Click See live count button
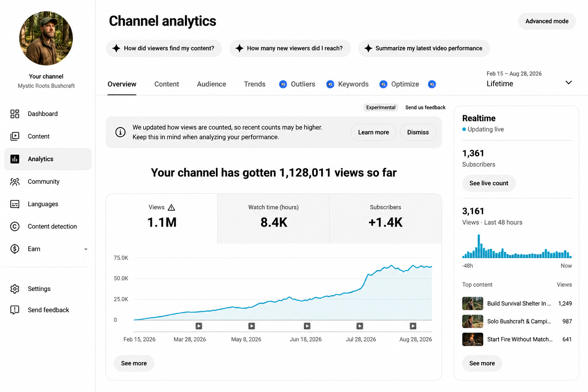Viewport: 588px width, 392px height. 489,183
